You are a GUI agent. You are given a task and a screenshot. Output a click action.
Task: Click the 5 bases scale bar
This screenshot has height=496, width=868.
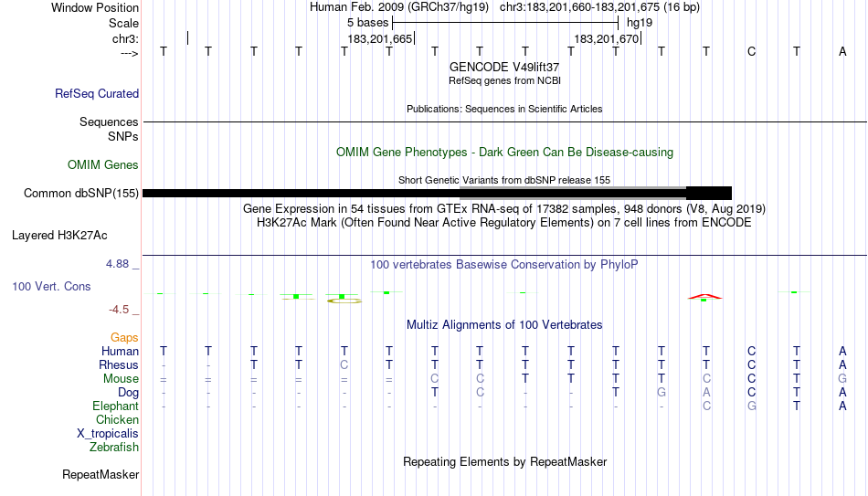tap(505, 23)
